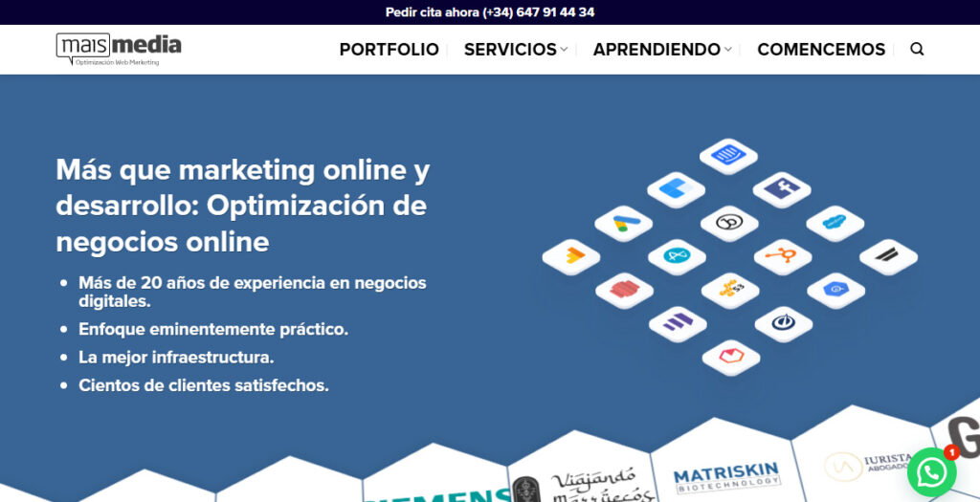The image size is (980, 502).
Task: Click the Salesforce cloud icon tile
Action: [835, 223]
